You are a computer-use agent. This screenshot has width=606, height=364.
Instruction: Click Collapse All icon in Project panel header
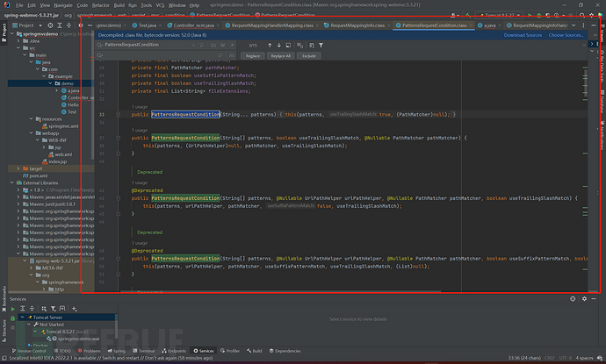coord(69,25)
